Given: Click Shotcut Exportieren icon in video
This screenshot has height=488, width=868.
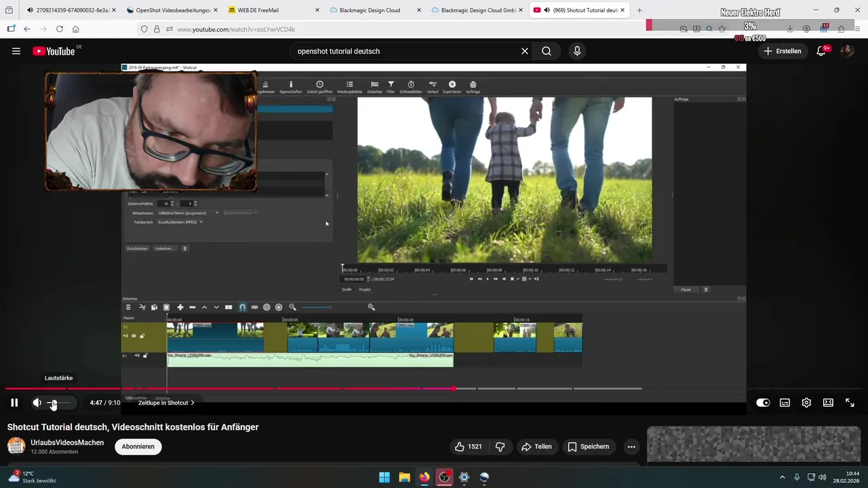Looking at the screenshot, I should tap(452, 87).
